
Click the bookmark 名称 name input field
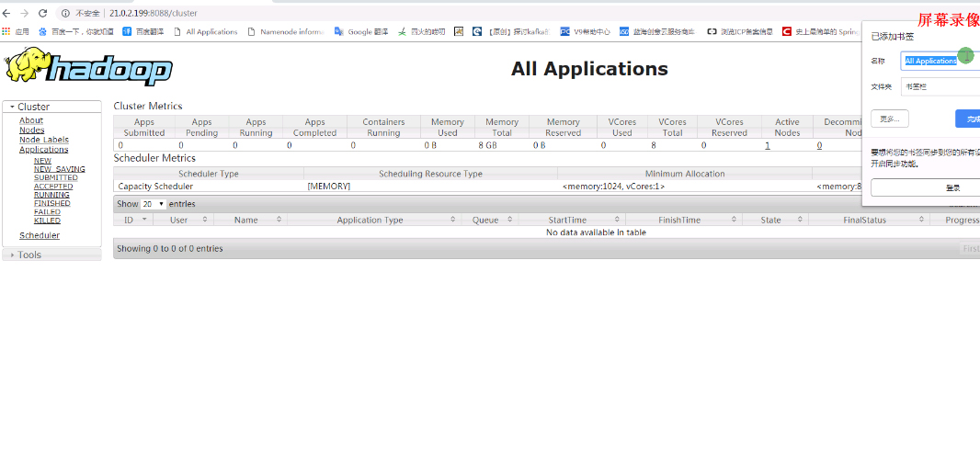coord(938,61)
